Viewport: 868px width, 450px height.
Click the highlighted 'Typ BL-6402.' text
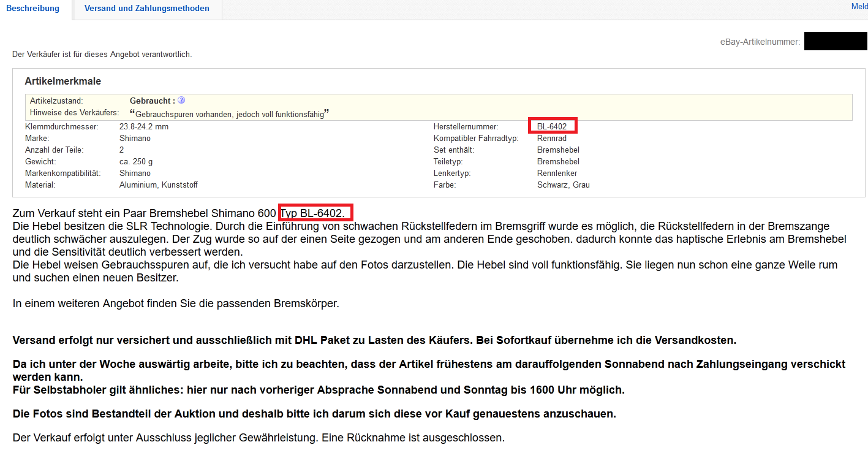coord(316,213)
